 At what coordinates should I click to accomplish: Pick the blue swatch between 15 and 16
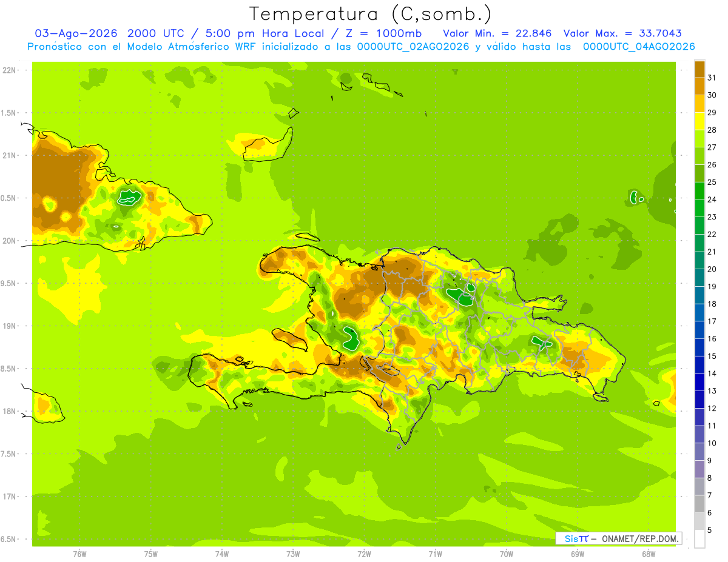699,347
